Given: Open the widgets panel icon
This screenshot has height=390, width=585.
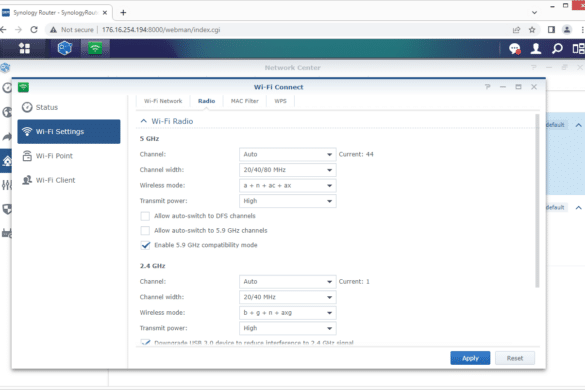Looking at the screenshot, I should tap(578, 49).
